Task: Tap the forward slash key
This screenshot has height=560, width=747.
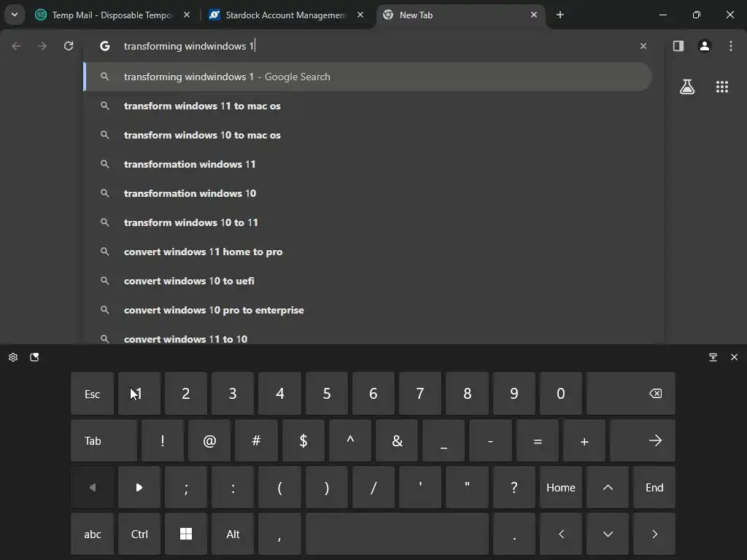Action: 373,487
